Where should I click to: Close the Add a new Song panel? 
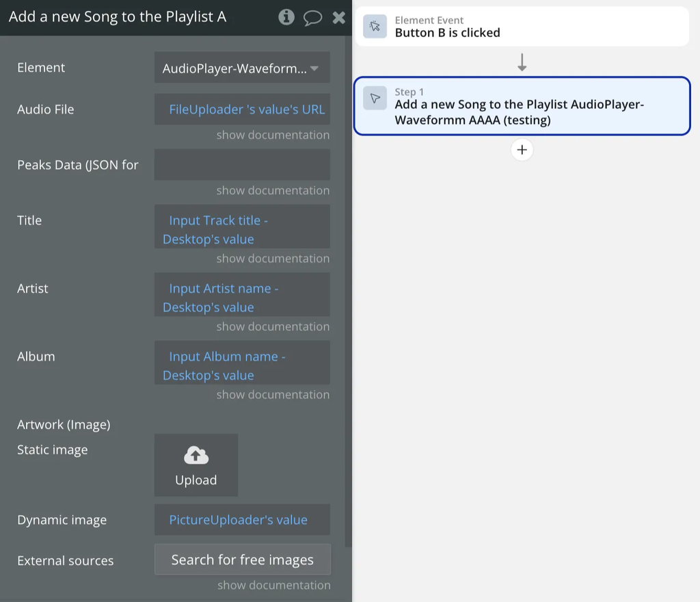coord(338,18)
